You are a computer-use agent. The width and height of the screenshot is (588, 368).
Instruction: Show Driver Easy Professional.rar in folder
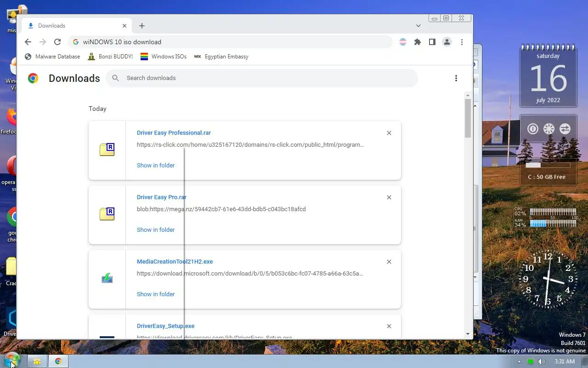(156, 165)
